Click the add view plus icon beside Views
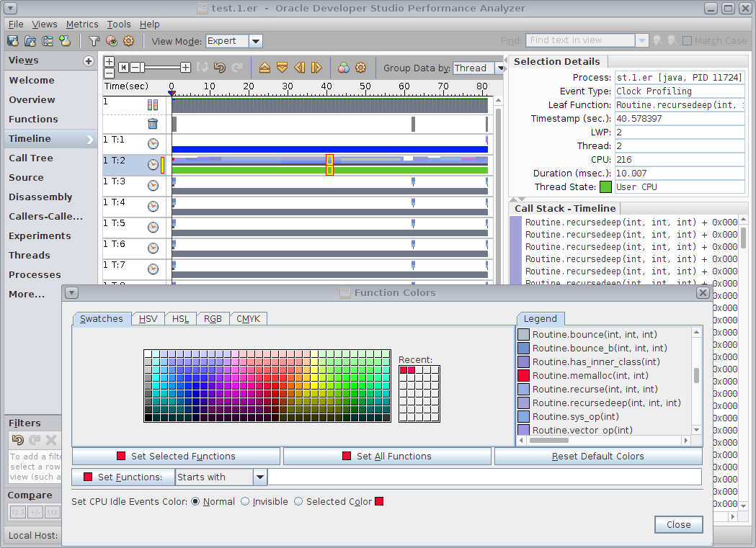Viewport: 756px width, 548px height. click(89, 61)
